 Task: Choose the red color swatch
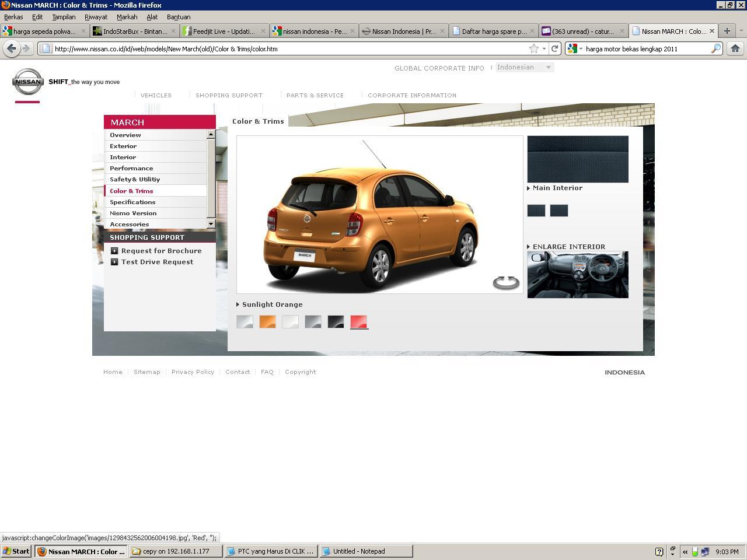click(359, 321)
